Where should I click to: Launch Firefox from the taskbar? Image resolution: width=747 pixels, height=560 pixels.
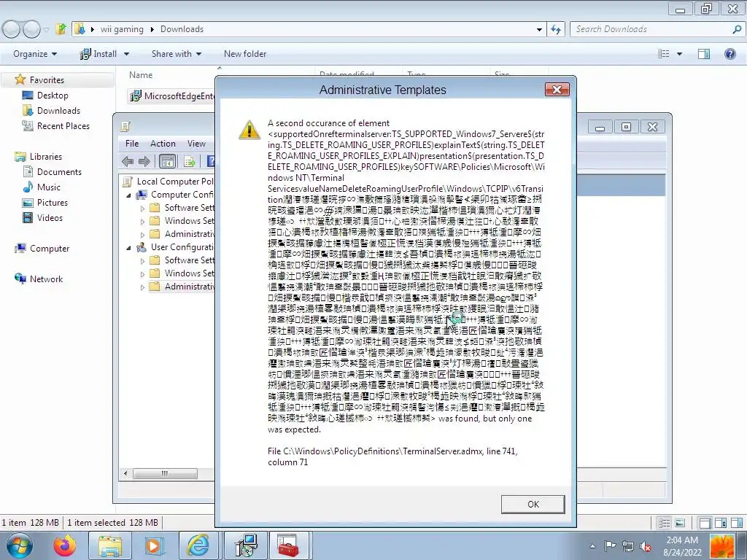click(65, 546)
